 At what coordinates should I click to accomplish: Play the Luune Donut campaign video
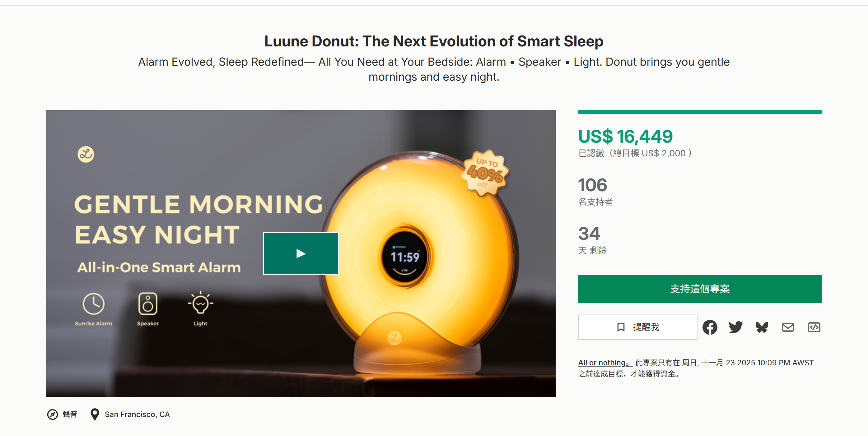click(300, 254)
